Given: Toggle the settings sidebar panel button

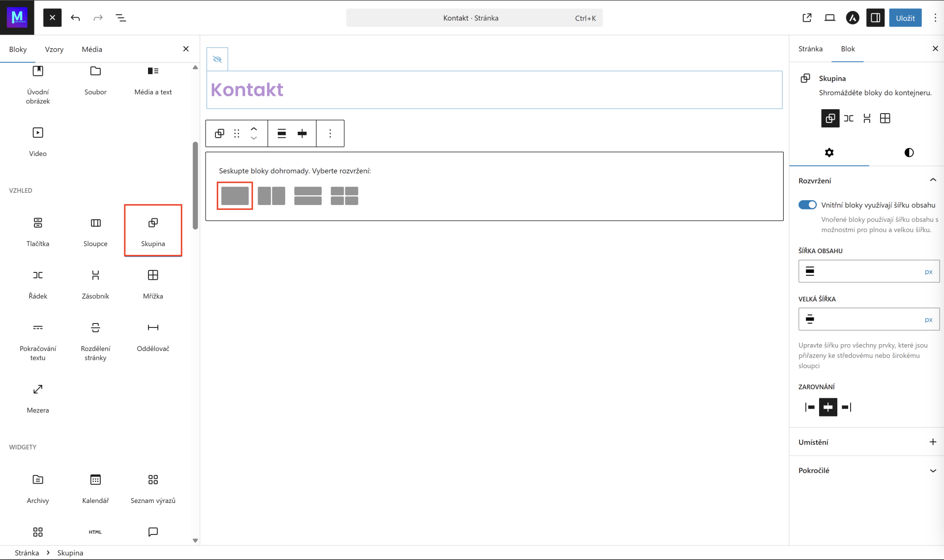Looking at the screenshot, I should point(875,18).
